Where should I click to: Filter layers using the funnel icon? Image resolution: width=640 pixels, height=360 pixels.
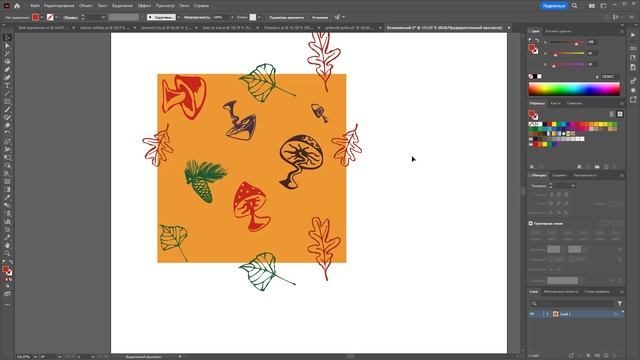tap(620, 303)
